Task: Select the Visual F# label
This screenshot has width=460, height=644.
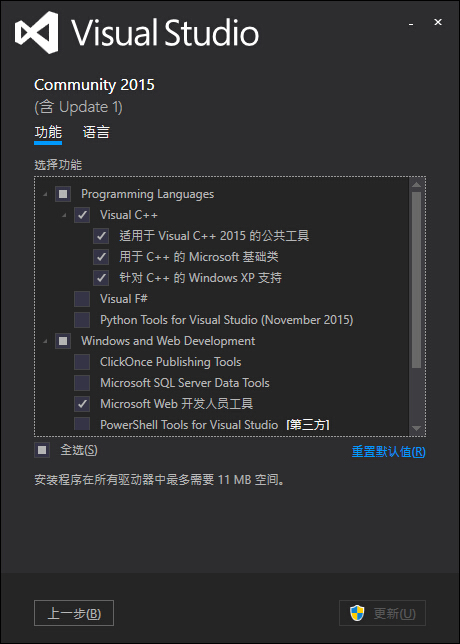Action: coord(124,299)
